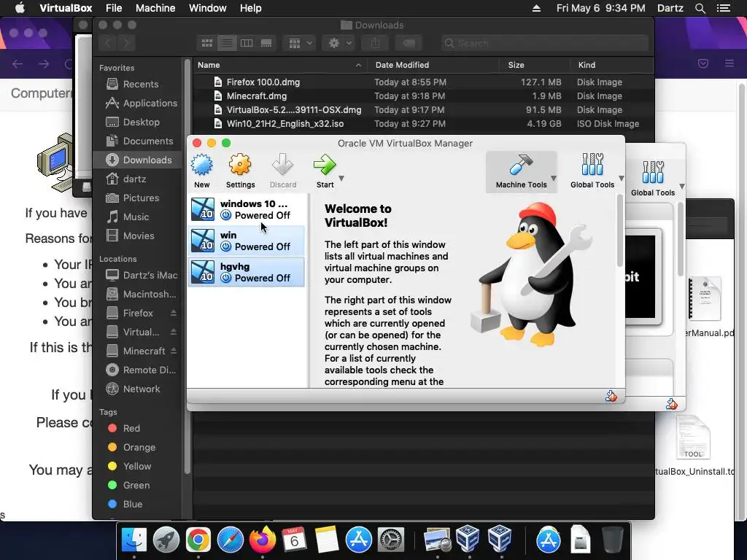747x560 pixels.
Task: Open Apple menu
Action: coord(20,8)
